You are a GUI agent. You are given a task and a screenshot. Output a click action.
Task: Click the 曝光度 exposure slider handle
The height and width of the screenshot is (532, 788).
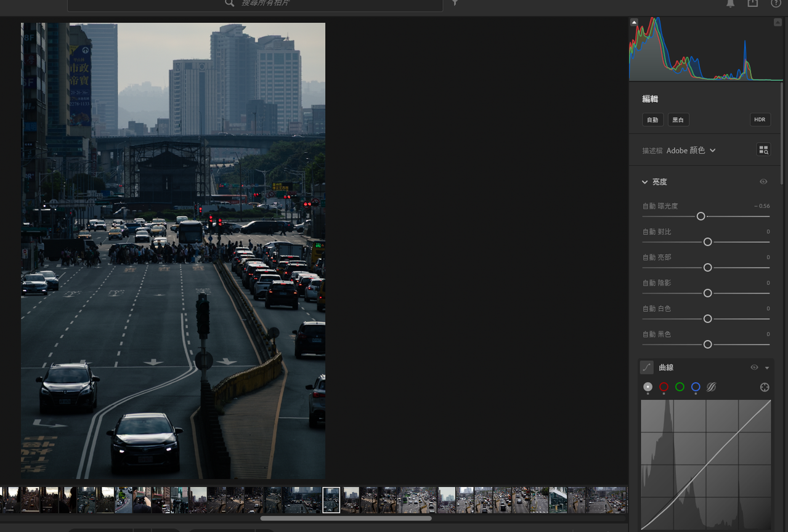click(x=701, y=217)
